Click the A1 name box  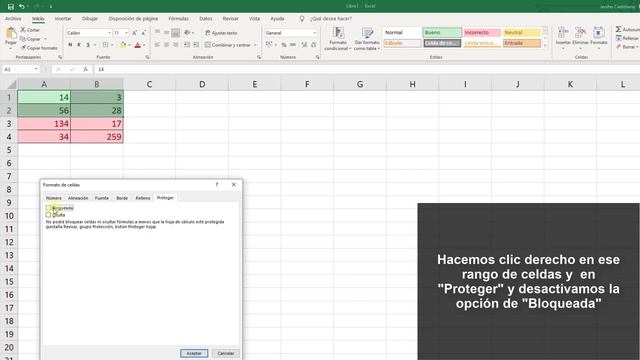point(20,69)
